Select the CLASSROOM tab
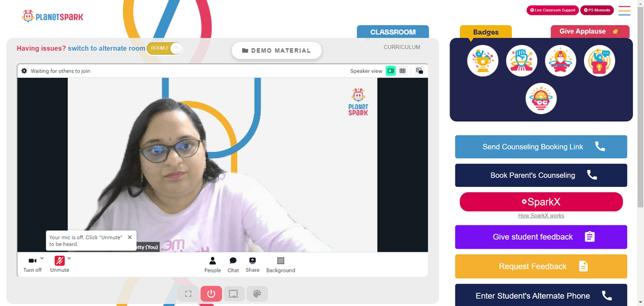Viewport: 644px width, 306px height. [x=393, y=32]
